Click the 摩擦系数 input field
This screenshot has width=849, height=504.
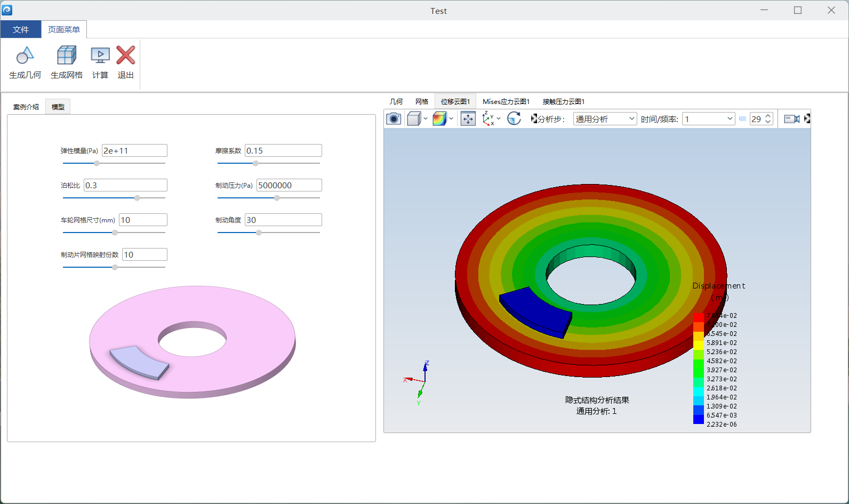283,150
